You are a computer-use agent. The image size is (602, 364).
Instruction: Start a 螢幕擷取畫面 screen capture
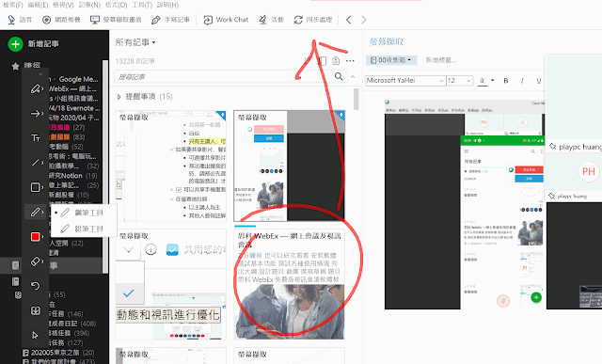[116, 20]
